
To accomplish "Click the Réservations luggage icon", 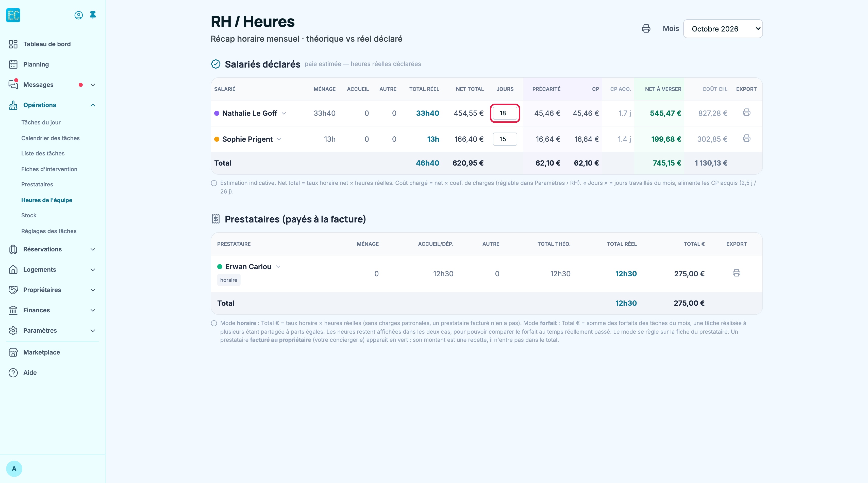I will (x=13, y=249).
